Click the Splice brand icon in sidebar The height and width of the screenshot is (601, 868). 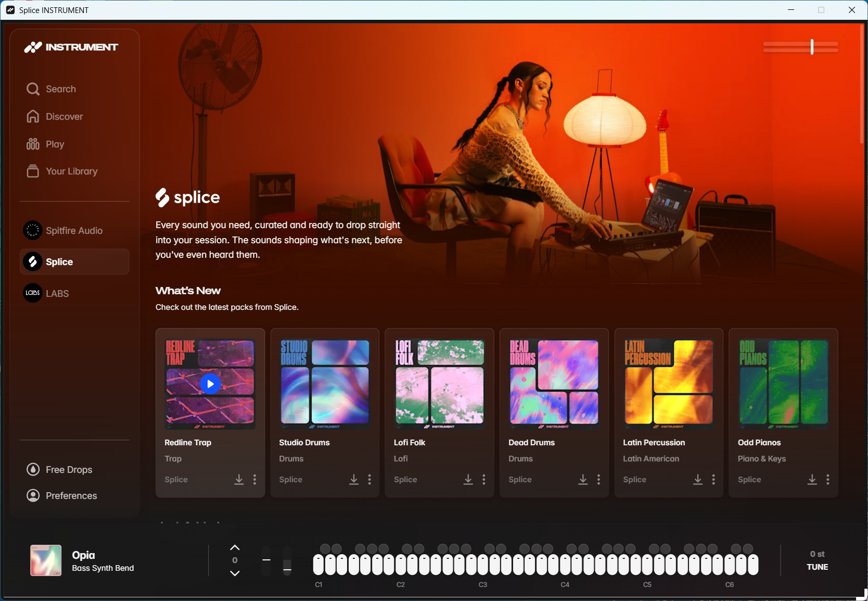coord(33,261)
